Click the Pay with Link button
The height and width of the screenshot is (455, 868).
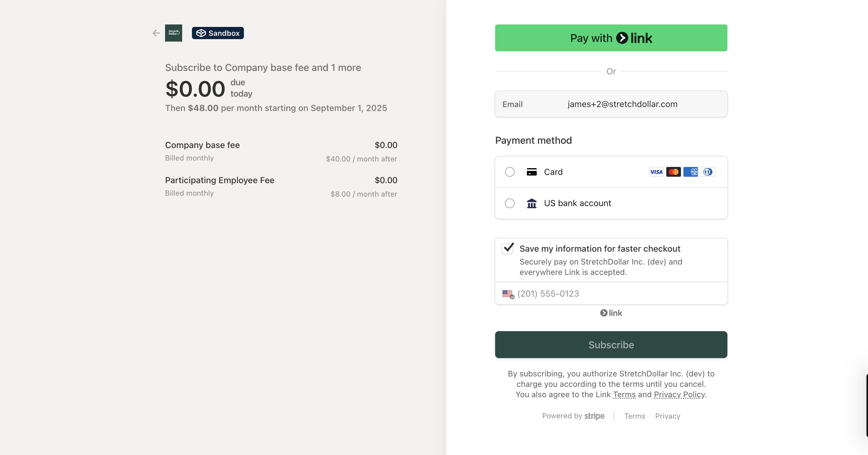pyautogui.click(x=611, y=38)
